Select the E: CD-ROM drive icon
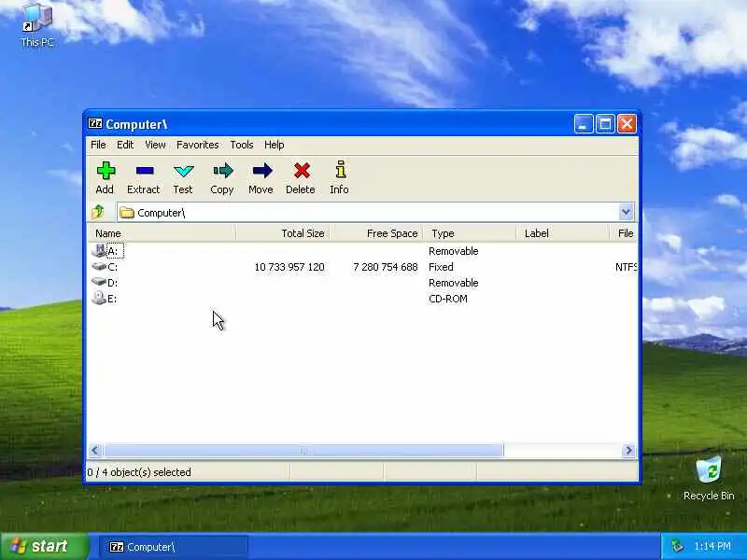This screenshot has height=560, width=747. [99, 298]
